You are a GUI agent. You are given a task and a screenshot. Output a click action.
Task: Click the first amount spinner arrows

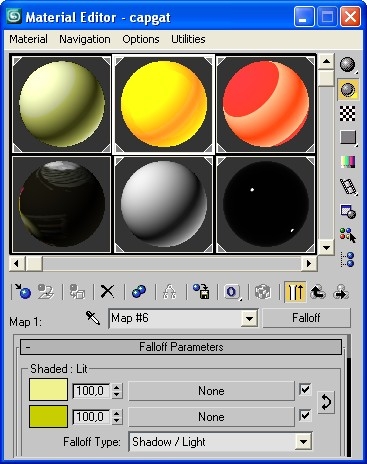click(116, 391)
